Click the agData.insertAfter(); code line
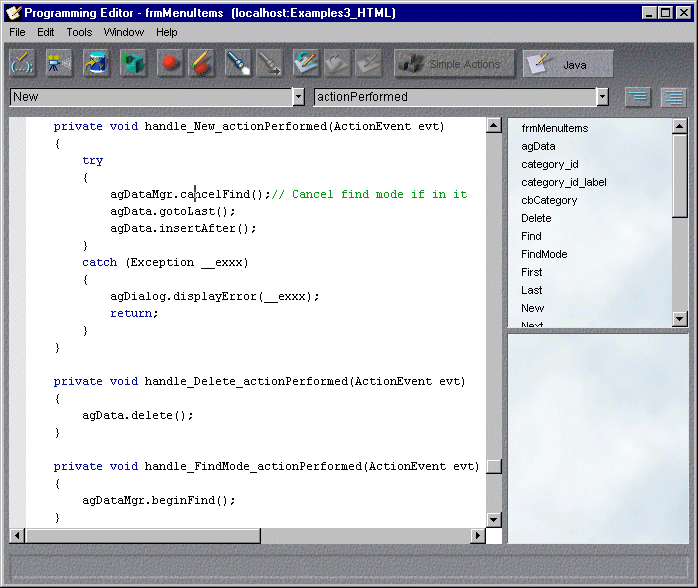This screenshot has height=588, width=698. pyautogui.click(x=183, y=228)
